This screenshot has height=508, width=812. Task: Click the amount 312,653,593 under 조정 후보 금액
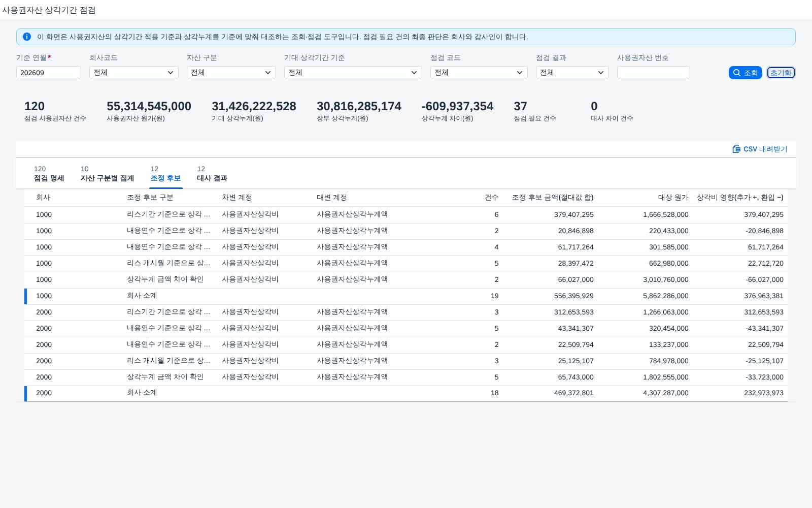(574, 312)
